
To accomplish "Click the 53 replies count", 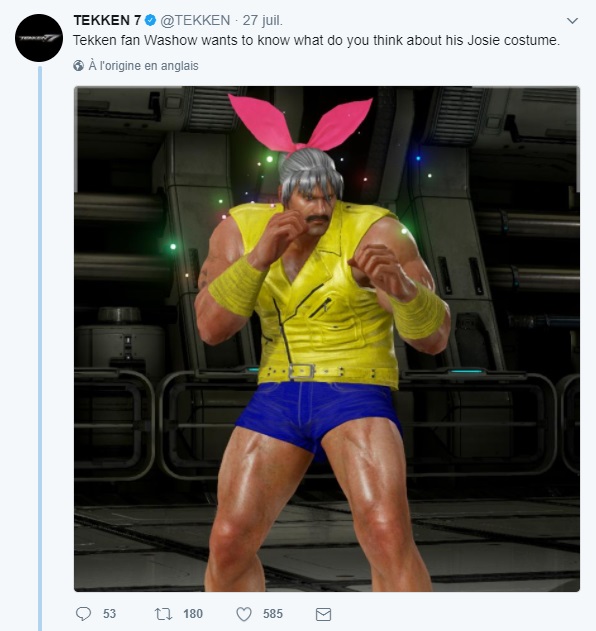I will tap(109, 614).
